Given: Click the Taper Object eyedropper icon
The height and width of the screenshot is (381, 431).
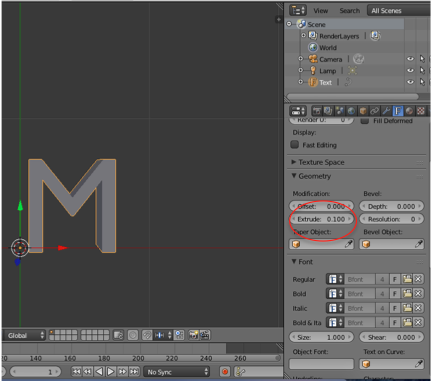Looking at the screenshot, I should (x=349, y=244).
